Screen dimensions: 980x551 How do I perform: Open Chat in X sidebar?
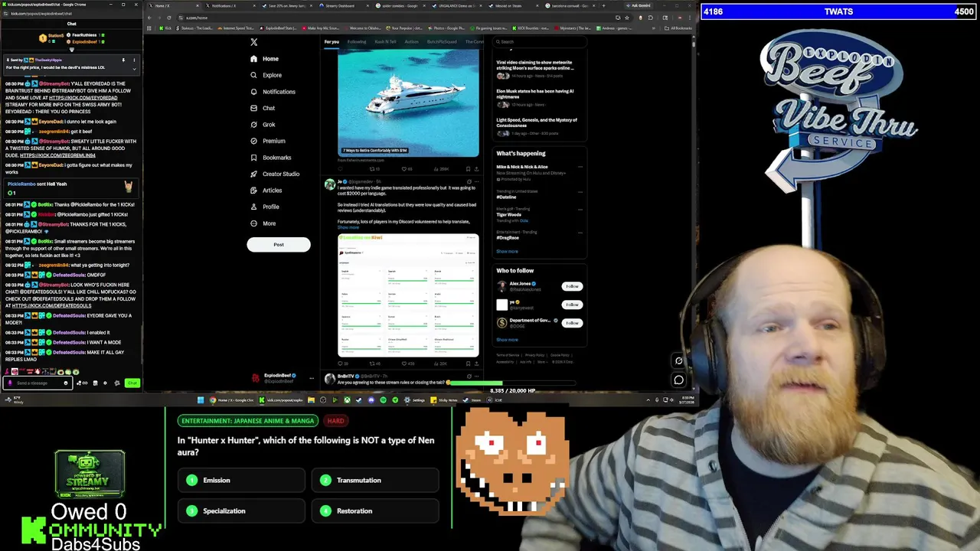tap(263, 108)
